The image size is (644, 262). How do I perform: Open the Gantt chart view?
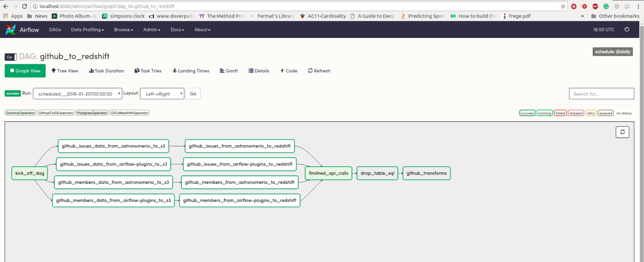(x=228, y=71)
